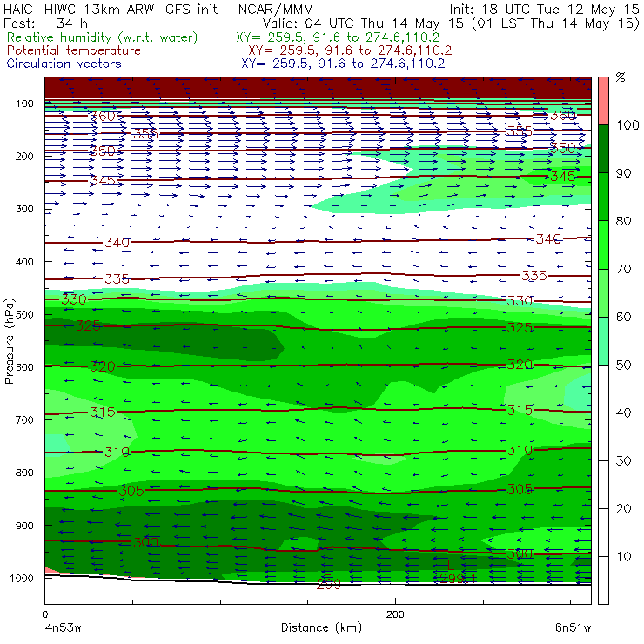This screenshot has height=644, width=644.
Task: Click the 900 tick on pressure axis
Action: pos(24,526)
